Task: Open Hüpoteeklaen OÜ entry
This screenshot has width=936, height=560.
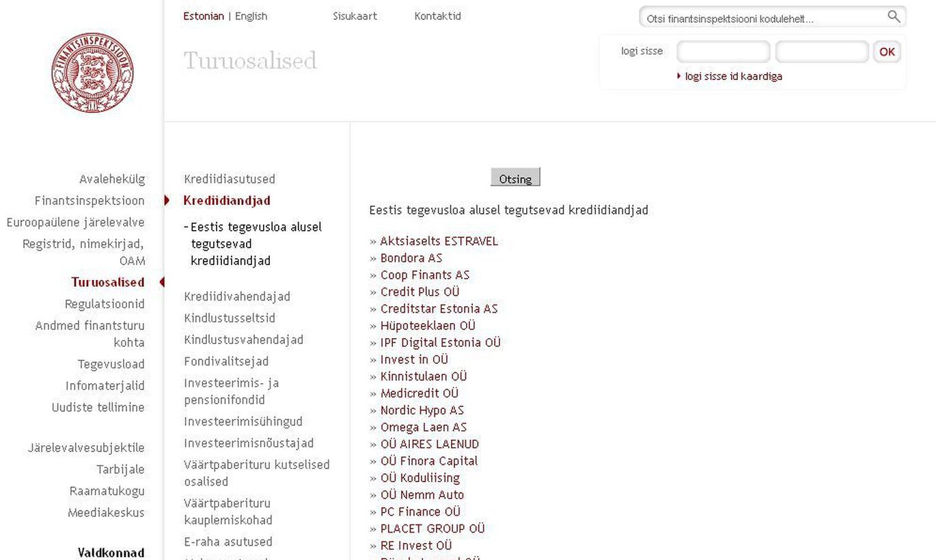Action: coord(428,326)
